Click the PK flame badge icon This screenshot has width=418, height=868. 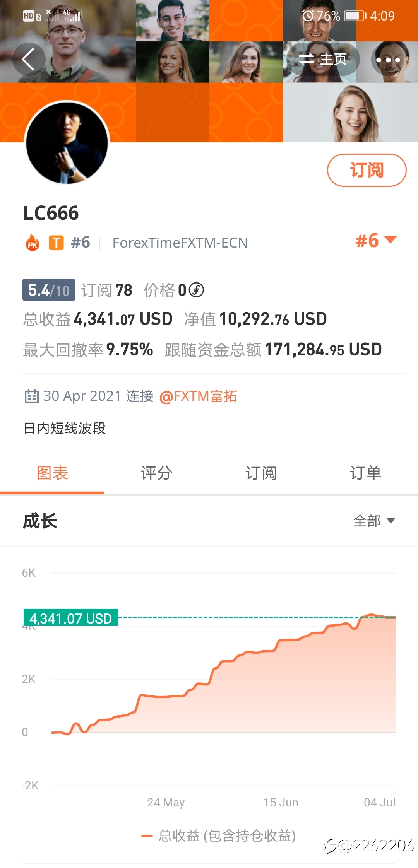click(33, 243)
